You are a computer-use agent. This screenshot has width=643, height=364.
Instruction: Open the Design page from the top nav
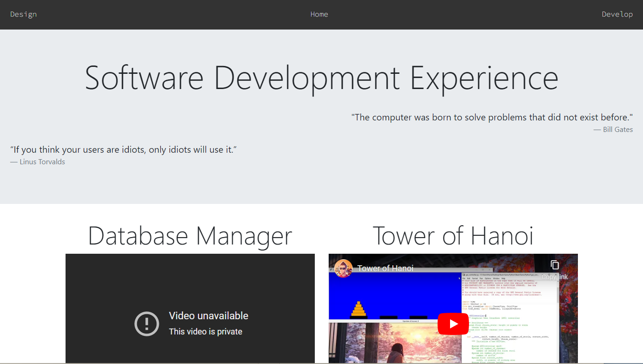pyautogui.click(x=23, y=14)
